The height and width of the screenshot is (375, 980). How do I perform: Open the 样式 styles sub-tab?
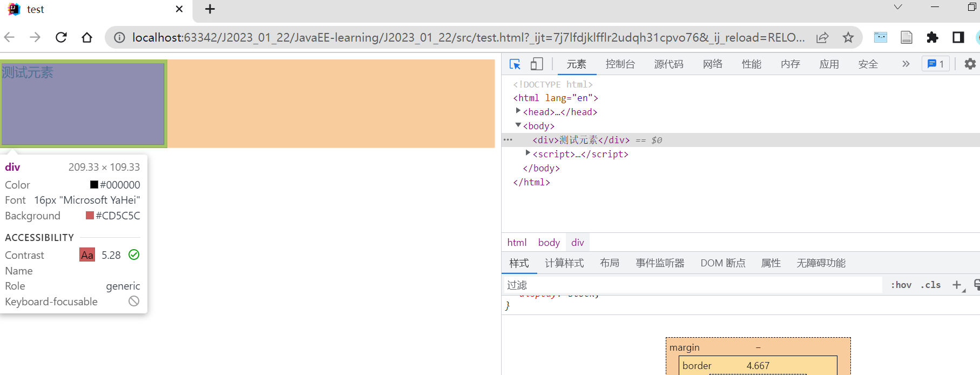(x=519, y=263)
